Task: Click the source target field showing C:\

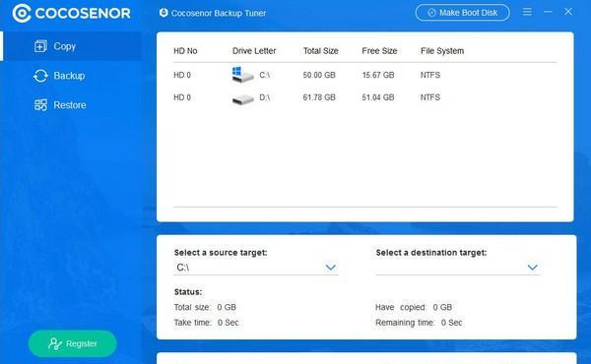Action: 255,268
